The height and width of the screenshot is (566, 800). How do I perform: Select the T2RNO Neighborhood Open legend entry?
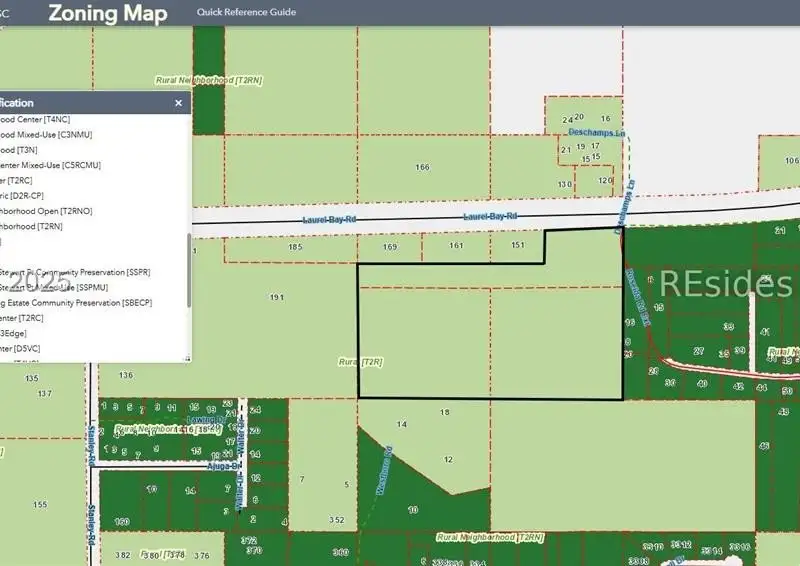point(50,211)
